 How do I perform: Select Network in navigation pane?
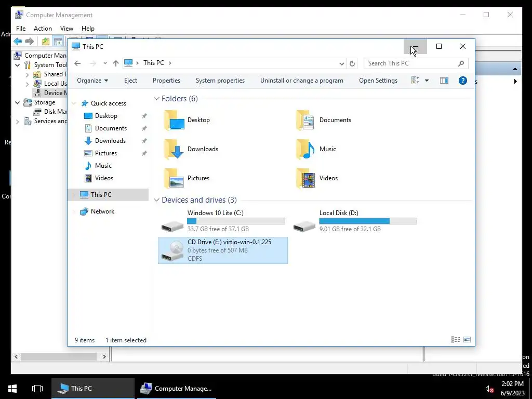click(x=102, y=211)
